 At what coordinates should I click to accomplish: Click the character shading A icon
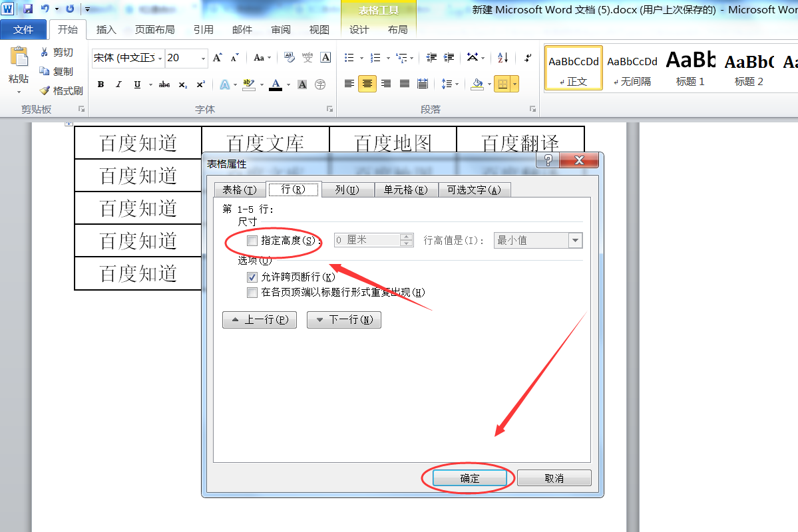pos(302,84)
